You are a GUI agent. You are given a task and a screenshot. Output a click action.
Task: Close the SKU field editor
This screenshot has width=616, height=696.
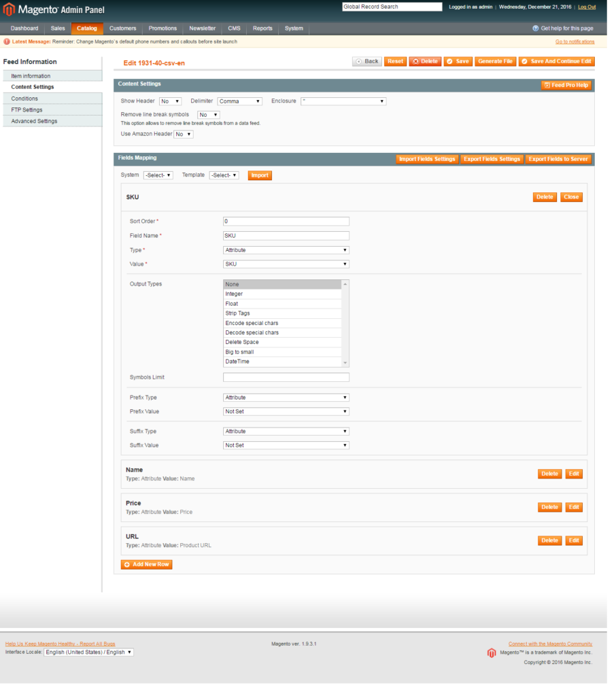click(571, 197)
